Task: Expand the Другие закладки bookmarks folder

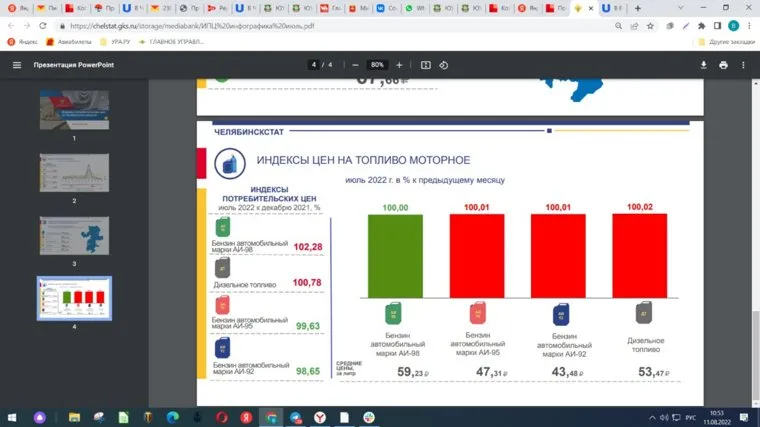Action: [x=727, y=42]
